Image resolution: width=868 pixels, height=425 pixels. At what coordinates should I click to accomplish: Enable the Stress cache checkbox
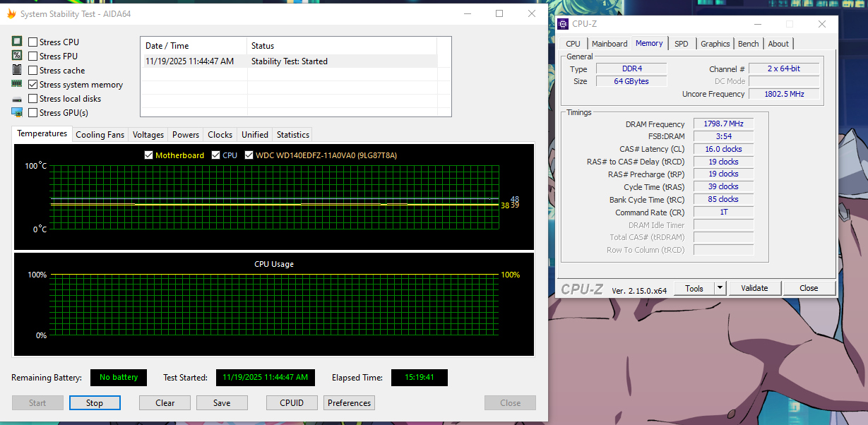[32, 71]
